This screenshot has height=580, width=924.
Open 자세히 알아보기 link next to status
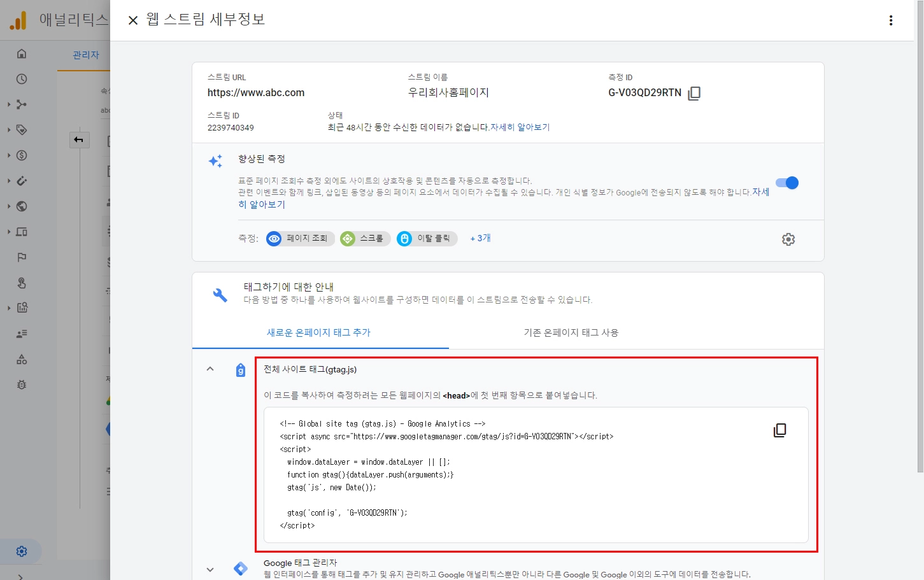tap(520, 127)
